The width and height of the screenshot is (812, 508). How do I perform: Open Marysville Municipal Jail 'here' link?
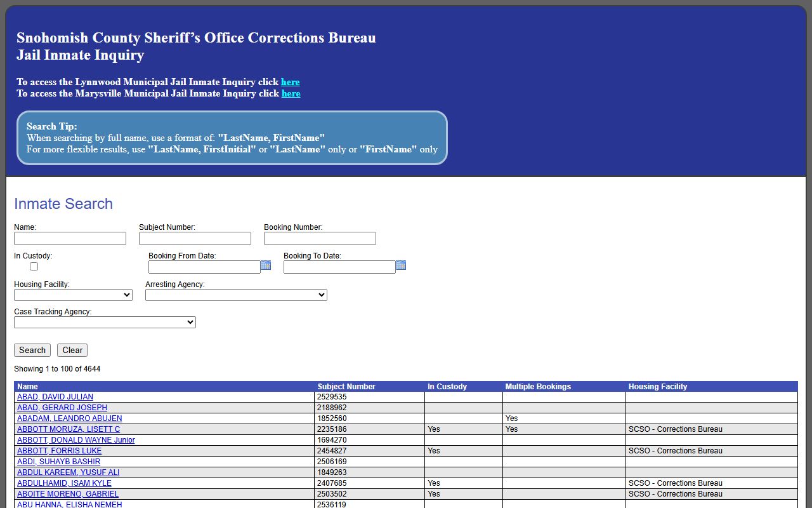pyautogui.click(x=291, y=93)
